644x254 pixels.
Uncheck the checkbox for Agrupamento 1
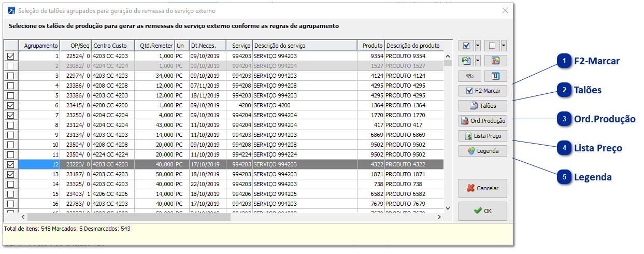tap(11, 56)
